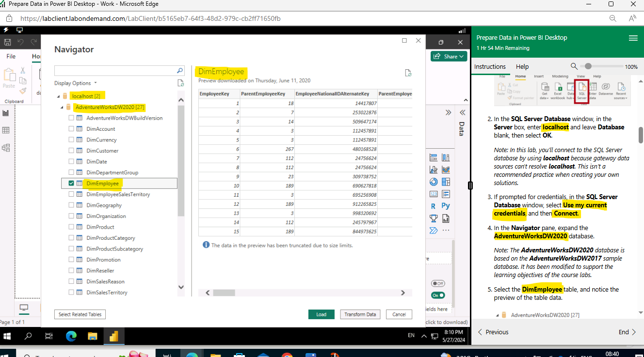The width and height of the screenshot is (644, 357).
Task: Toggle the On switch in Visualizations pane
Action: tap(438, 295)
